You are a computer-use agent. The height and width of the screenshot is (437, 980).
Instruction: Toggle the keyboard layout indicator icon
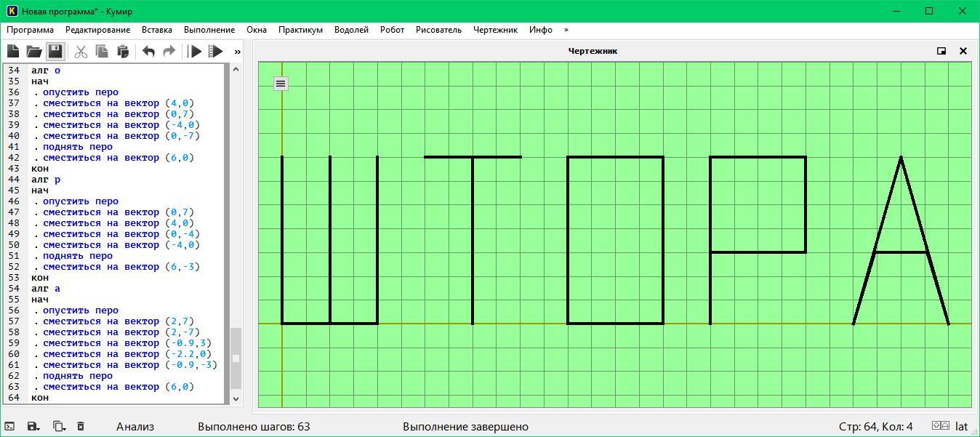click(941, 426)
